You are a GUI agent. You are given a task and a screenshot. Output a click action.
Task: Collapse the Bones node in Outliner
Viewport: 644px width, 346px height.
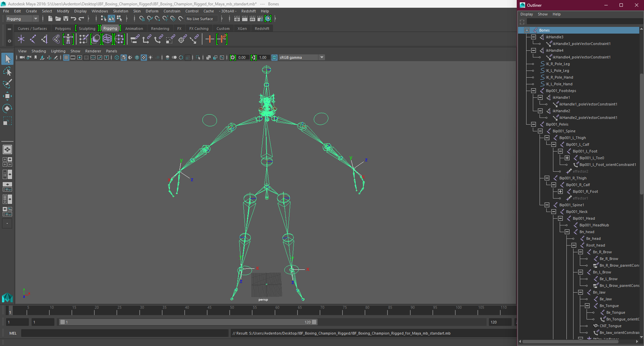527,30
